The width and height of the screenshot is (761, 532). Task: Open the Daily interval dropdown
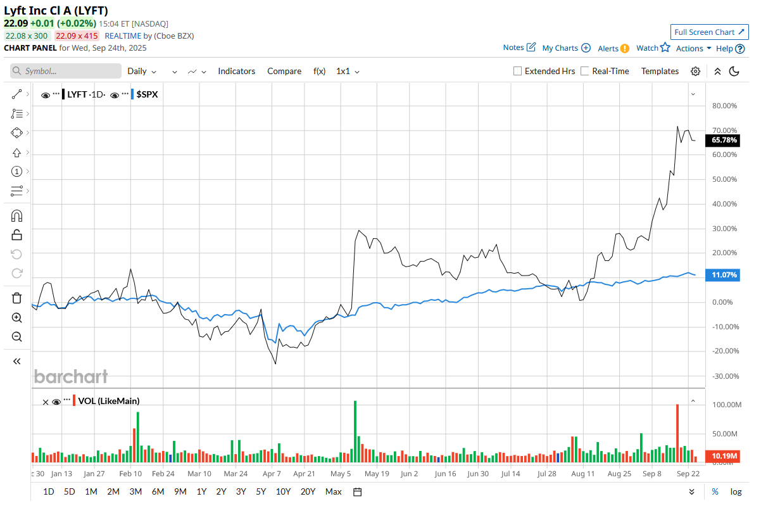[x=142, y=71]
